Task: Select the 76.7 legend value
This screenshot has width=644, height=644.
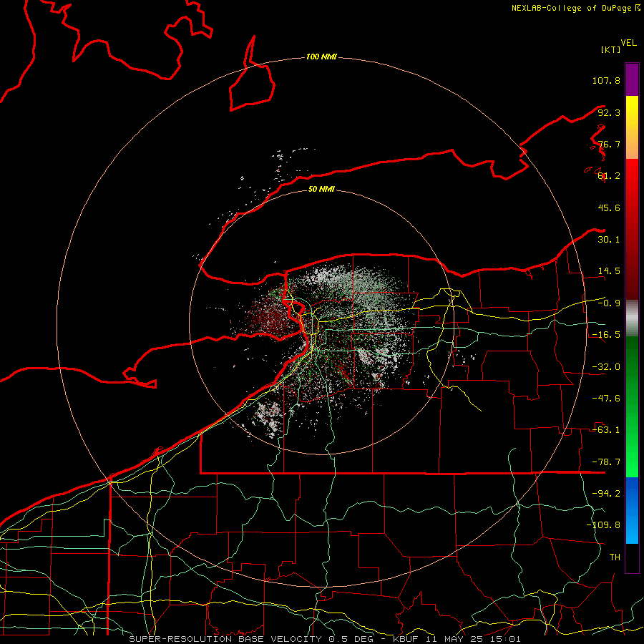Action: pos(609,144)
